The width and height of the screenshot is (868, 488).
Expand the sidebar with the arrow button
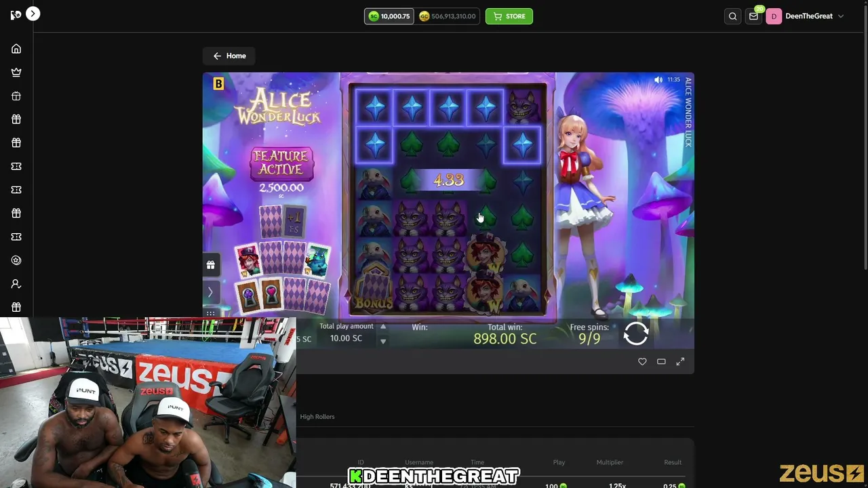(33, 14)
